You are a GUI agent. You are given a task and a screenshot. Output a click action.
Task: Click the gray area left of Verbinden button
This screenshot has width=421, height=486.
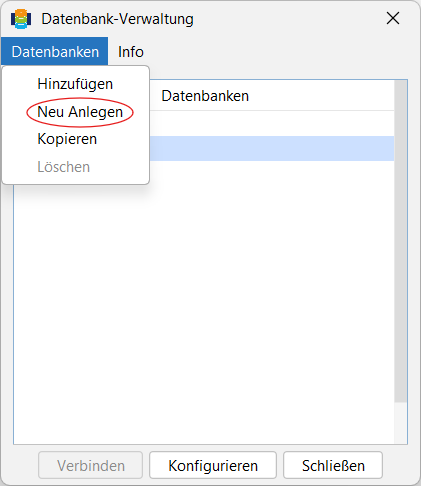pos(19,465)
